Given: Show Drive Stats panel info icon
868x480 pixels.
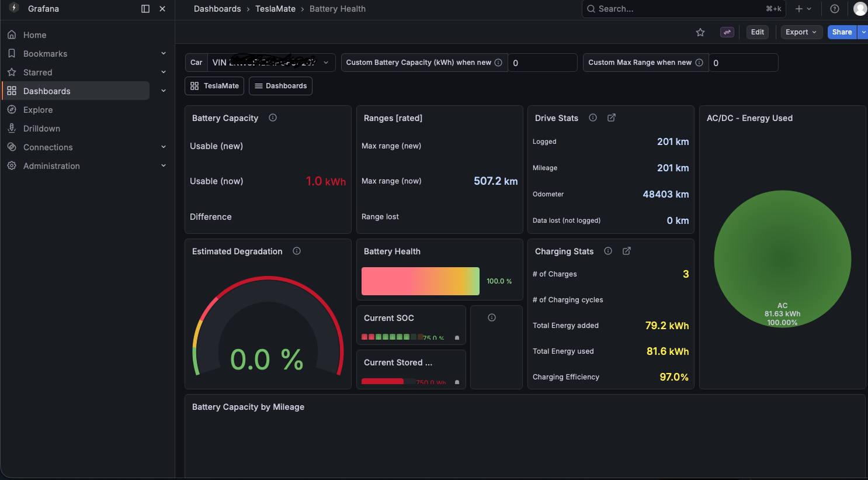Looking at the screenshot, I should coord(593,118).
